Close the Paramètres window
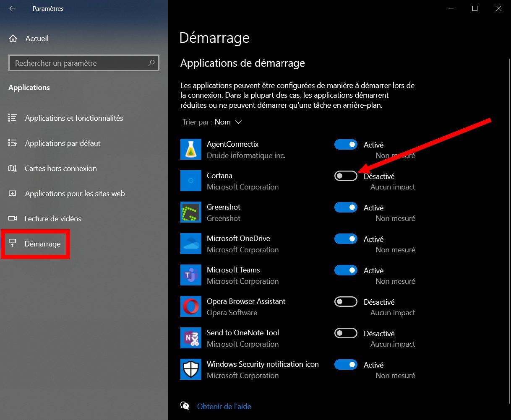The width and height of the screenshot is (511, 420). (499, 8)
